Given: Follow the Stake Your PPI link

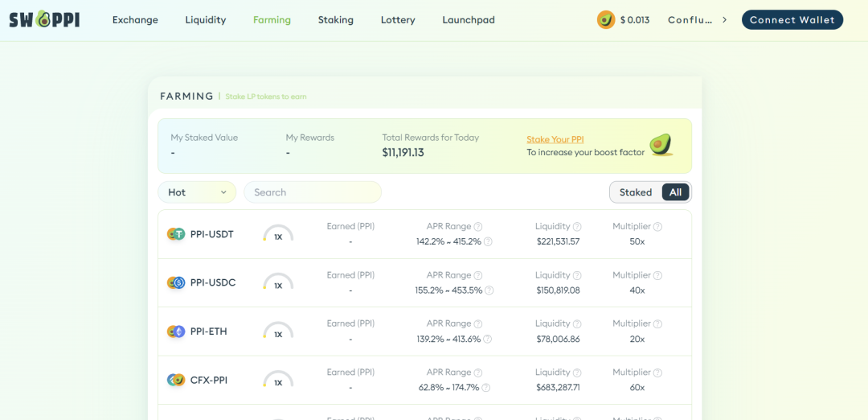Looking at the screenshot, I should pos(555,139).
